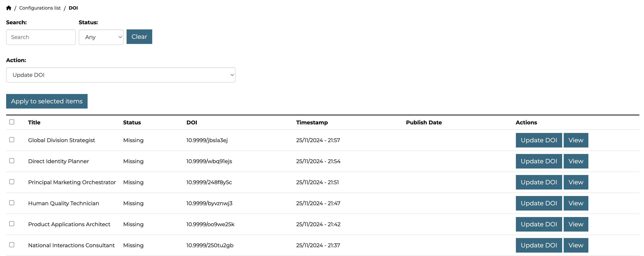This screenshot has height=256, width=644.
Task: Update DOI for Global Division Strategist
Action: 539,140
